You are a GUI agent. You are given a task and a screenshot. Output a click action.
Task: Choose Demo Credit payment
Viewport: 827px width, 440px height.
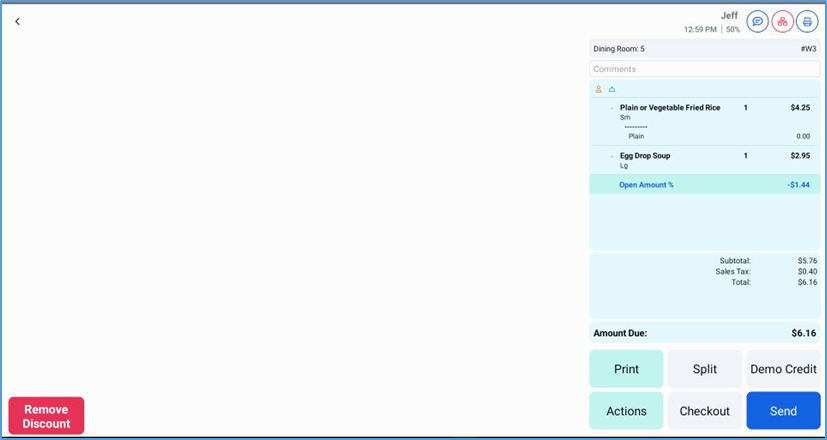[x=783, y=369]
